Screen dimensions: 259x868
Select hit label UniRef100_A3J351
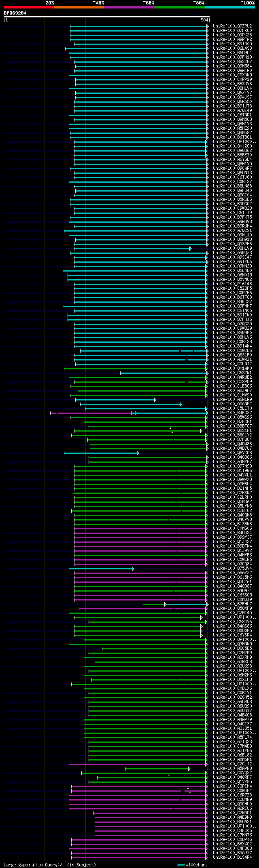[232, 728]
